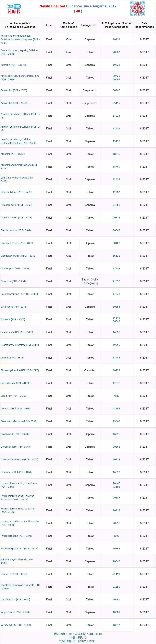Viewport: 156px width, 644px height.
Task: Click application number 8697
Action: pos(116,536)
